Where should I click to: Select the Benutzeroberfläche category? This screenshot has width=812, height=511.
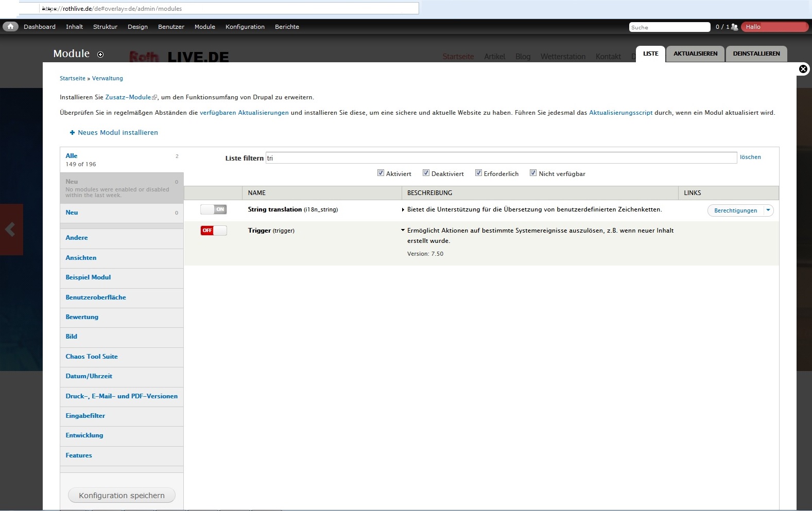[x=122, y=297]
